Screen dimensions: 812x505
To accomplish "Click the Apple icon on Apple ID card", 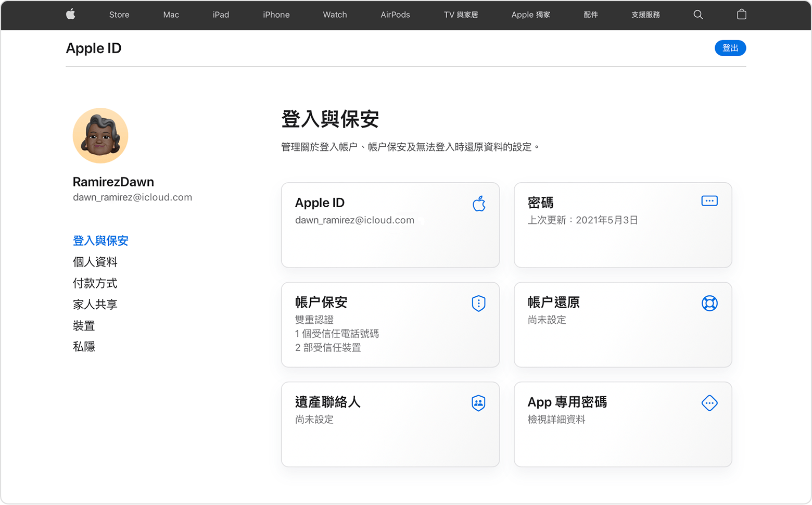I will click(x=479, y=204).
